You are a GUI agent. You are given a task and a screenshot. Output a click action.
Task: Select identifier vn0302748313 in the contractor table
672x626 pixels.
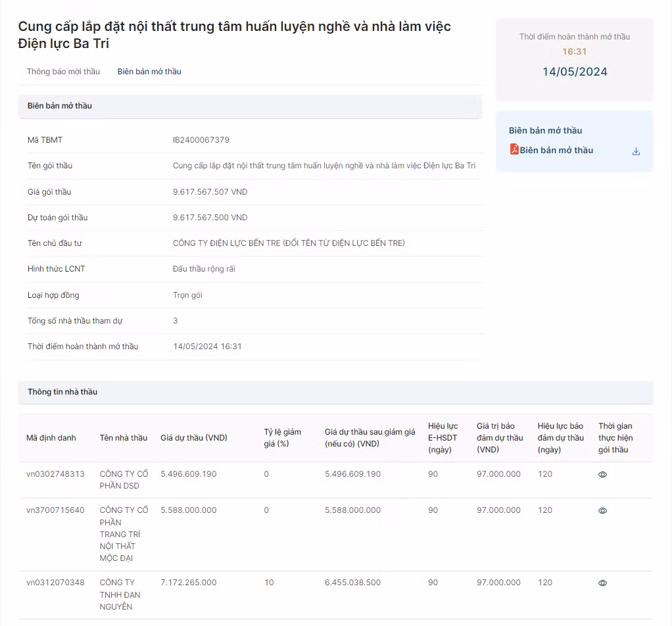tap(55, 474)
